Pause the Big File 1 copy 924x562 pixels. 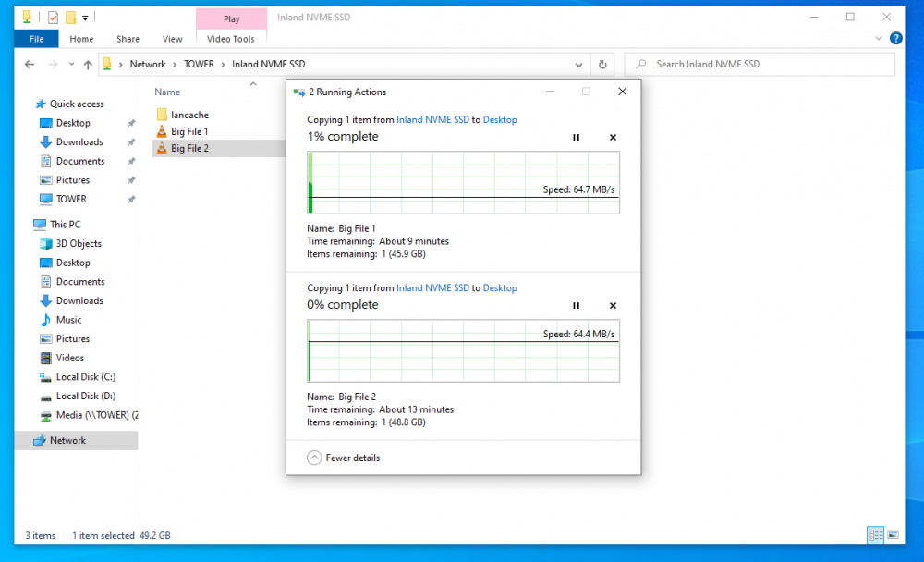click(576, 138)
